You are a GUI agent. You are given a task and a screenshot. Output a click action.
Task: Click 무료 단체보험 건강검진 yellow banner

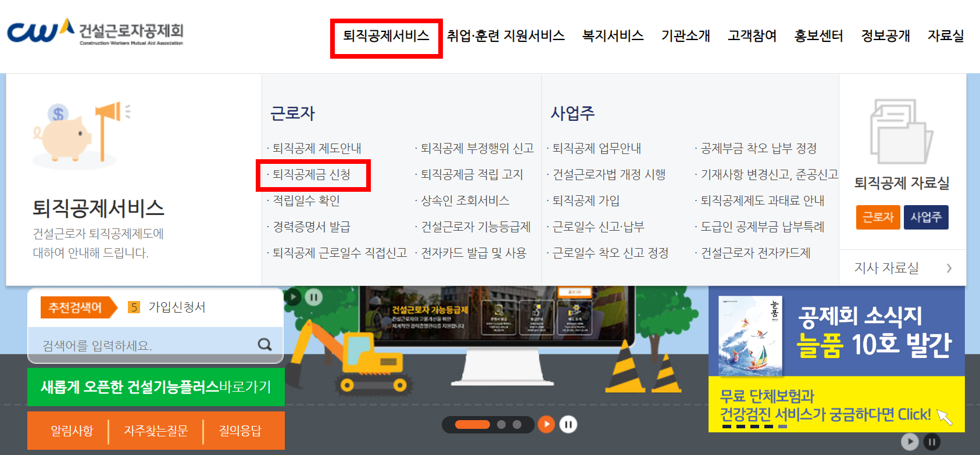point(836,404)
